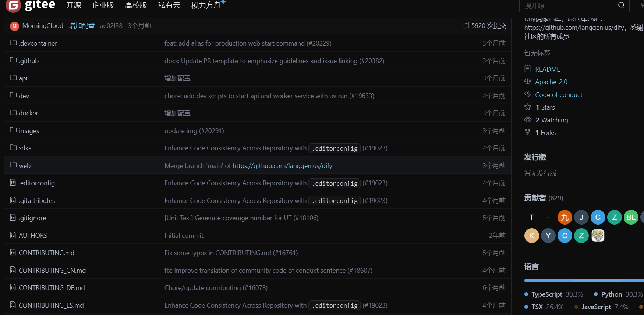Click the green BL contributor avatar
The width and height of the screenshot is (644, 315).
[631, 217]
